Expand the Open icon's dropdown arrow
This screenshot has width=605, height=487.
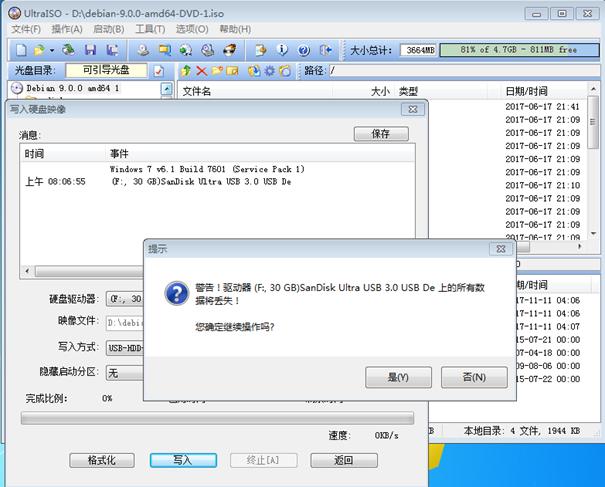coord(52,50)
